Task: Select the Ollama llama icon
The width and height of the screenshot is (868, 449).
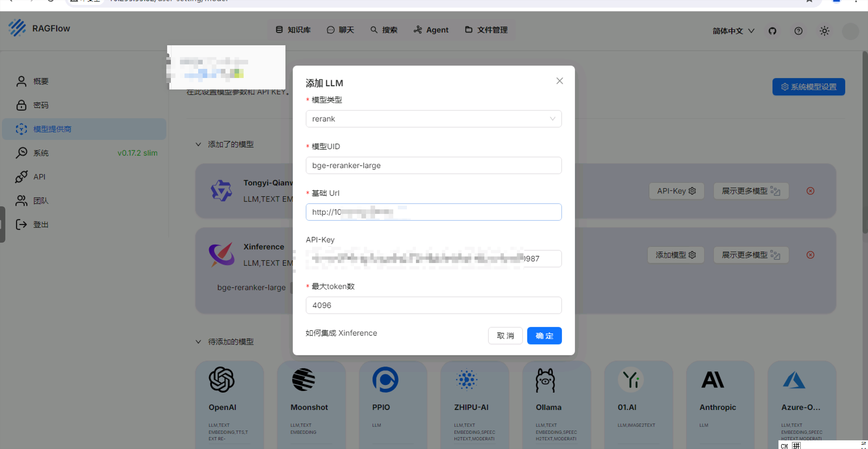Action: point(545,380)
